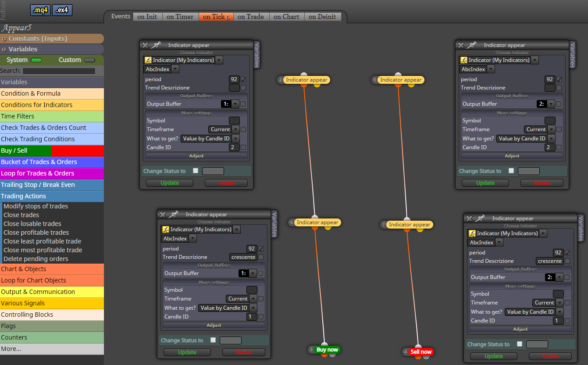This screenshot has height=365, width=588.
Task: Switch to the on Chart event tab
Action: pyautogui.click(x=286, y=17)
